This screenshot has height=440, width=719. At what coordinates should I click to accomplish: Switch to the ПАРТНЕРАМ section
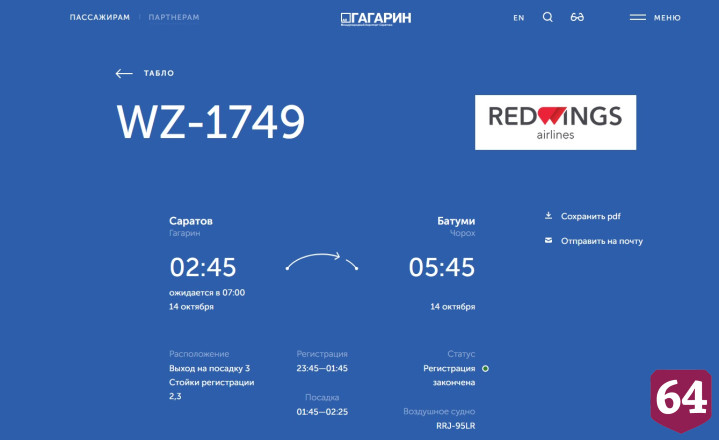coord(174,17)
